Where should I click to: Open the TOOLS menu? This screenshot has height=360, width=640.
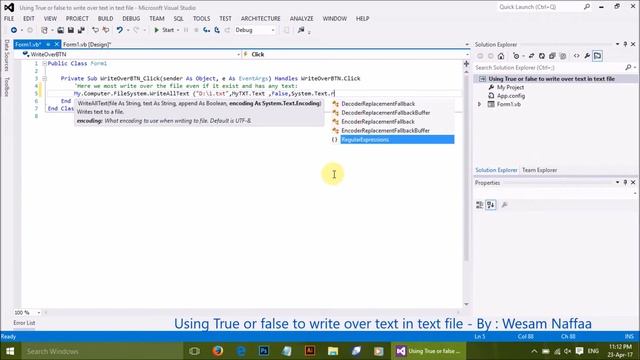coord(201,19)
